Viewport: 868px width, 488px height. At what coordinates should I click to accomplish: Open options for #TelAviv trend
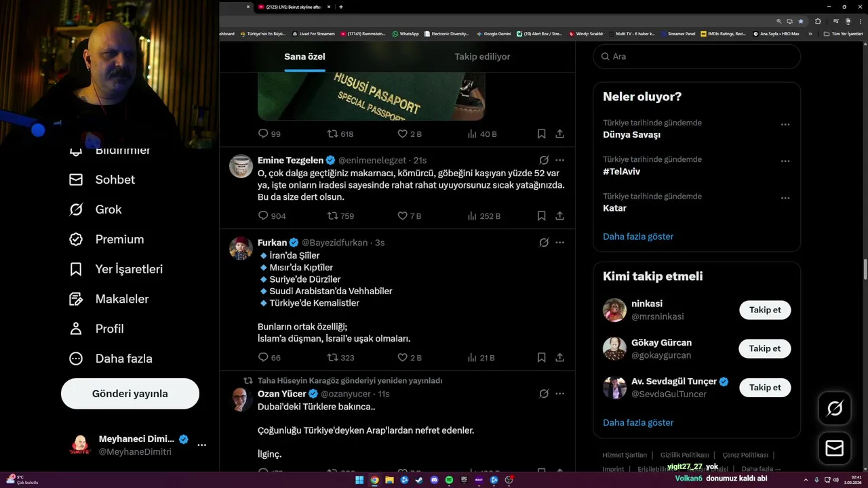pos(785,161)
